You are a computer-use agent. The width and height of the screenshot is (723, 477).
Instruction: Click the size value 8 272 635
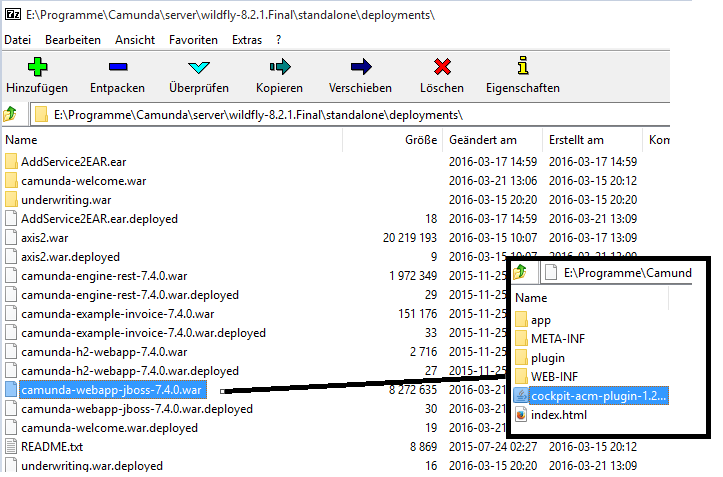click(413, 390)
